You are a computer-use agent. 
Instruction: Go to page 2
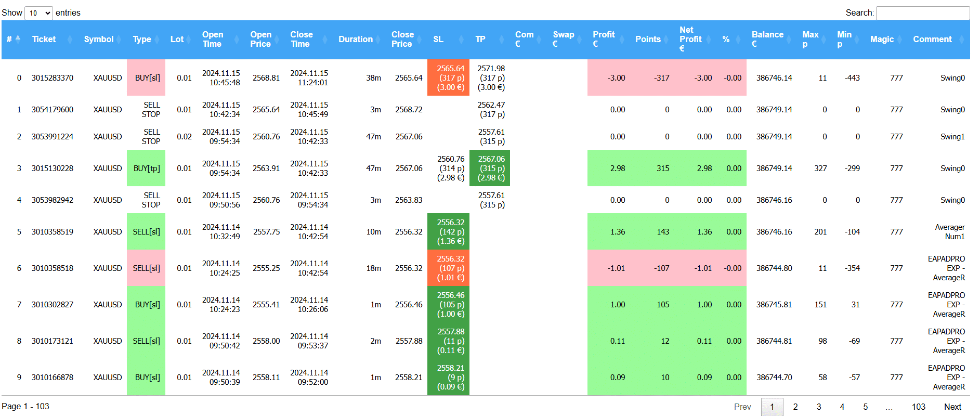click(x=795, y=407)
